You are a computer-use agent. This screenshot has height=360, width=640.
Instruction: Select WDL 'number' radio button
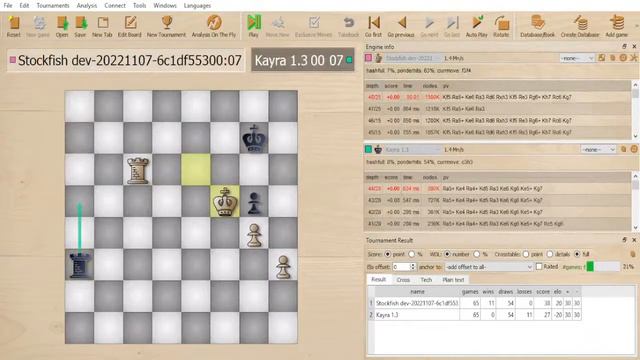[447, 254]
